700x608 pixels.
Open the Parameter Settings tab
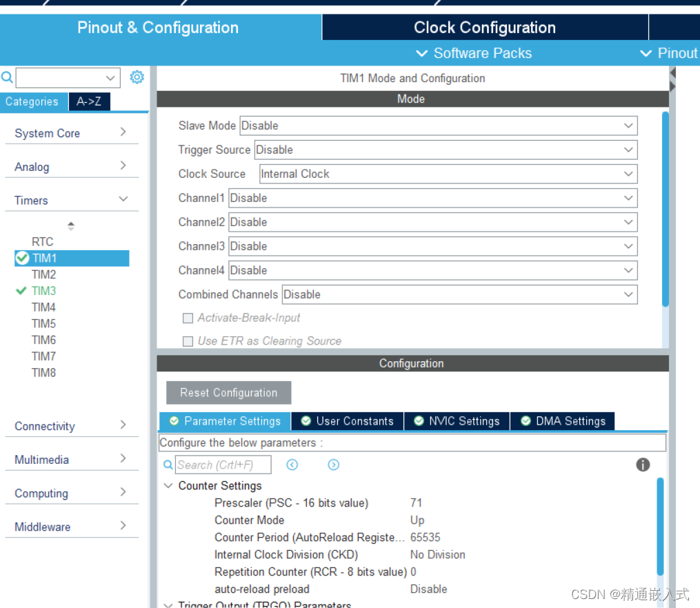click(225, 421)
